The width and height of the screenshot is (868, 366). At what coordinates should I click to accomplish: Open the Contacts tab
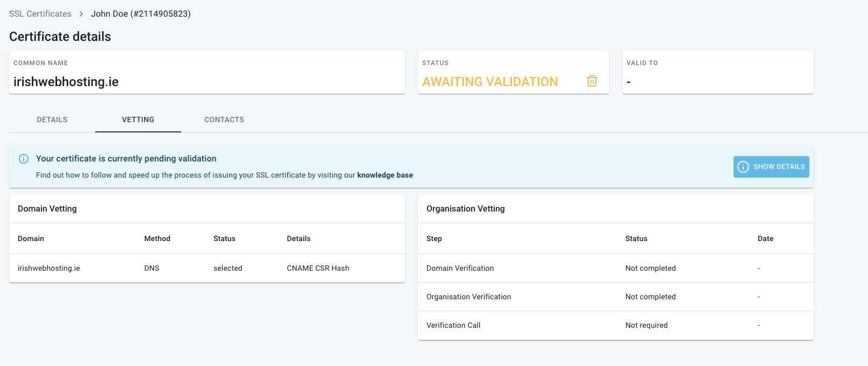point(224,119)
